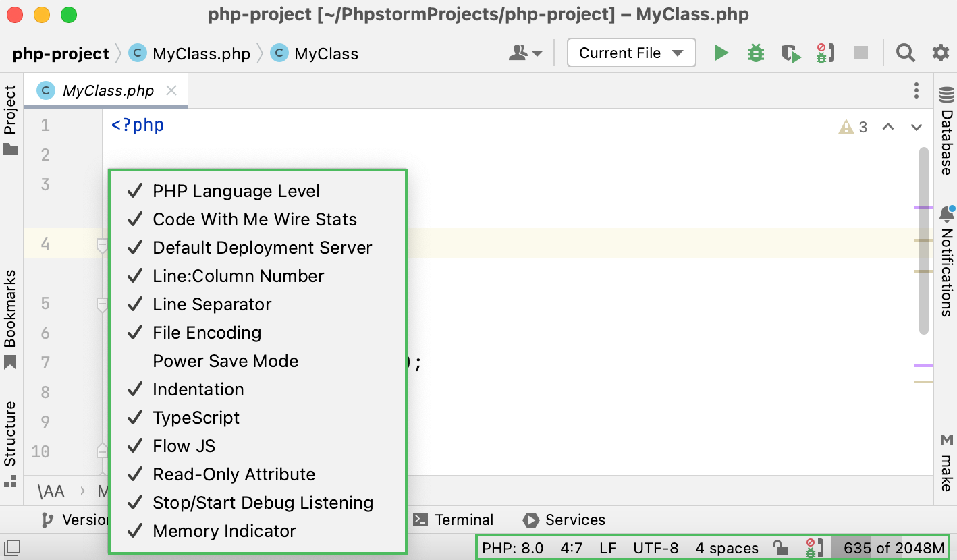Viewport: 957px width, 560px height.
Task: Open the Terminal tool window
Action: tap(454, 520)
